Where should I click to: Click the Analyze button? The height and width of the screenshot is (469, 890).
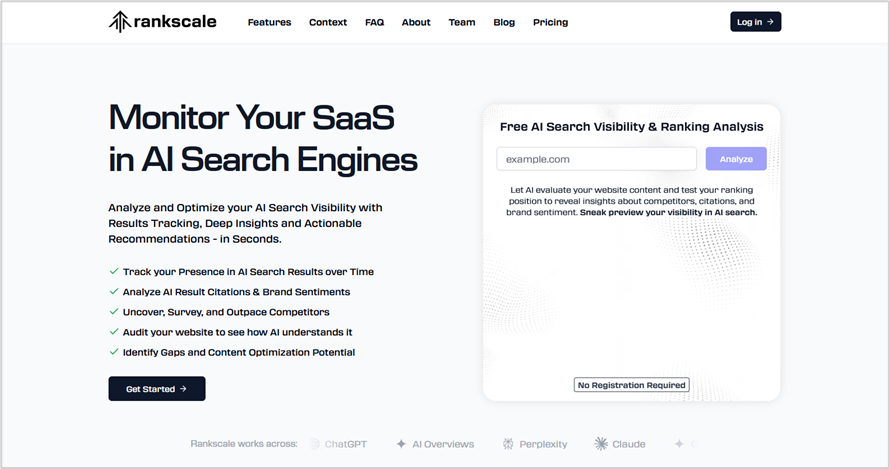[x=736, y=159]
